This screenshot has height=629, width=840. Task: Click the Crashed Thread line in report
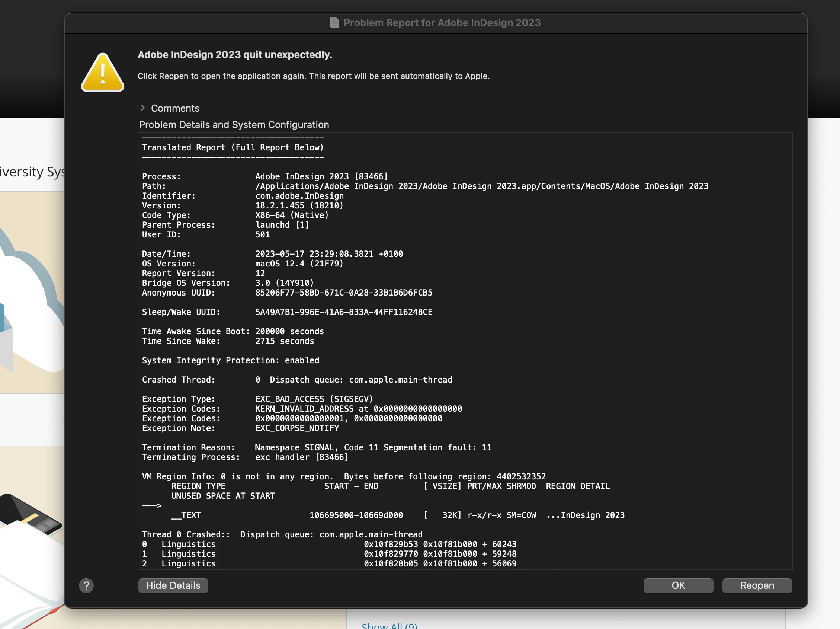pyautogui.click(x=297, y=380)
